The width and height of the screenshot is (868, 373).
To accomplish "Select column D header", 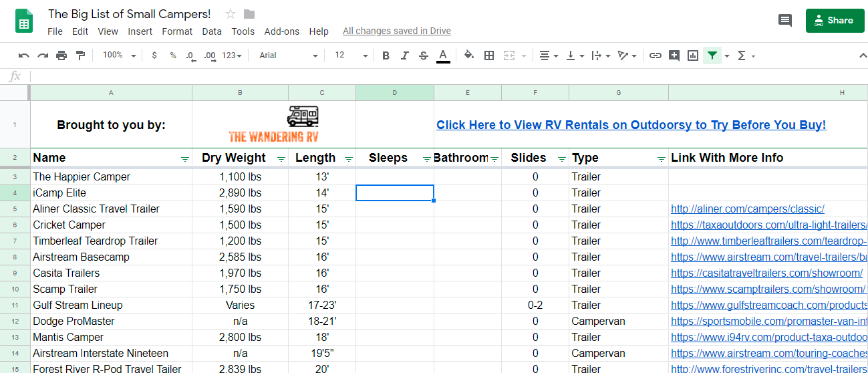I will click(395, 92).
